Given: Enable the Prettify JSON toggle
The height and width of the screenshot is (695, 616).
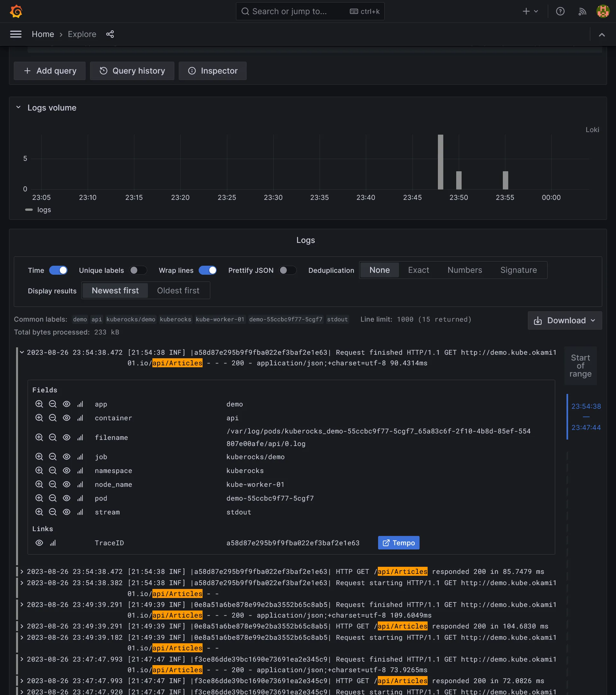Looking at the screenshot, I should click(287, 270).
